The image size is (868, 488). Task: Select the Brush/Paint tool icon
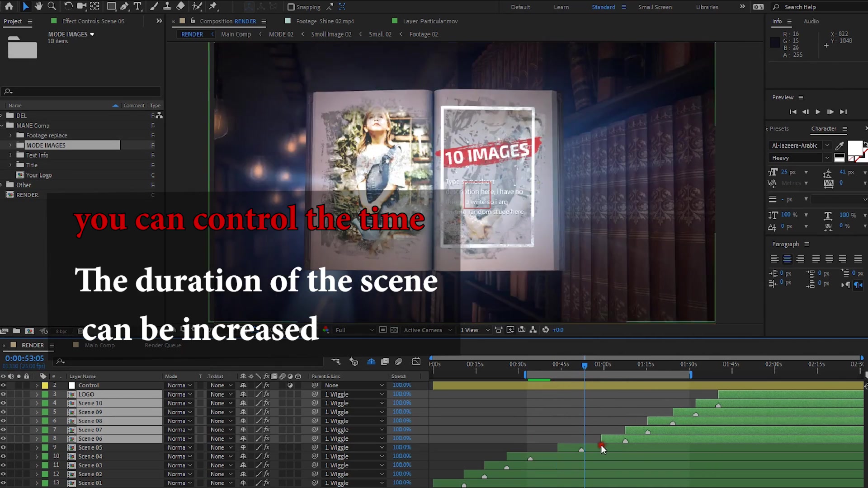[x=151, y=6]
